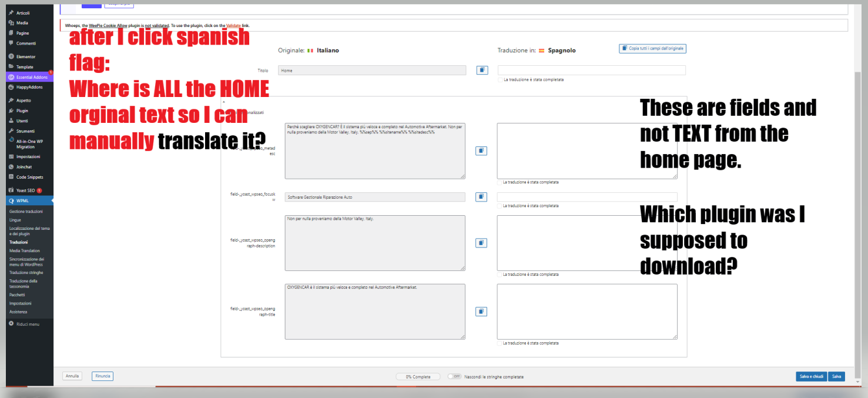Viewport: 868px width, 398px height.
Task: Toggle Nascondi le stringhe completate switch
Action: (x=454, y=376)
